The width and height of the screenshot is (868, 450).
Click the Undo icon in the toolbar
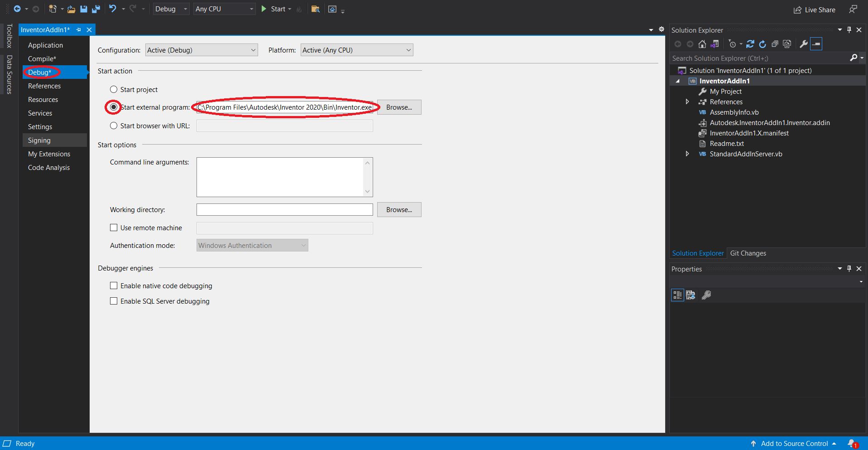(113, 9)
